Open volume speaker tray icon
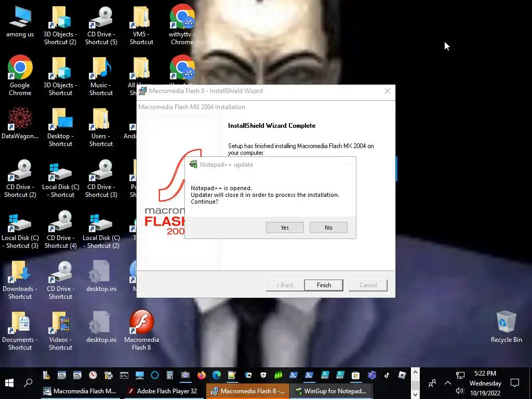This screenshot has width=532, height=399. click(x=460, y=391)
